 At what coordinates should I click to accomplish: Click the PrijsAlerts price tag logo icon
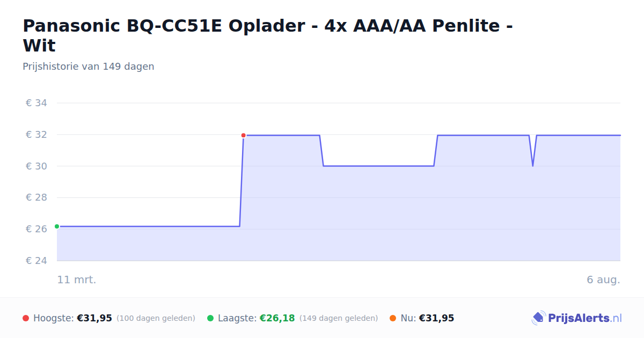click(538, 318)
